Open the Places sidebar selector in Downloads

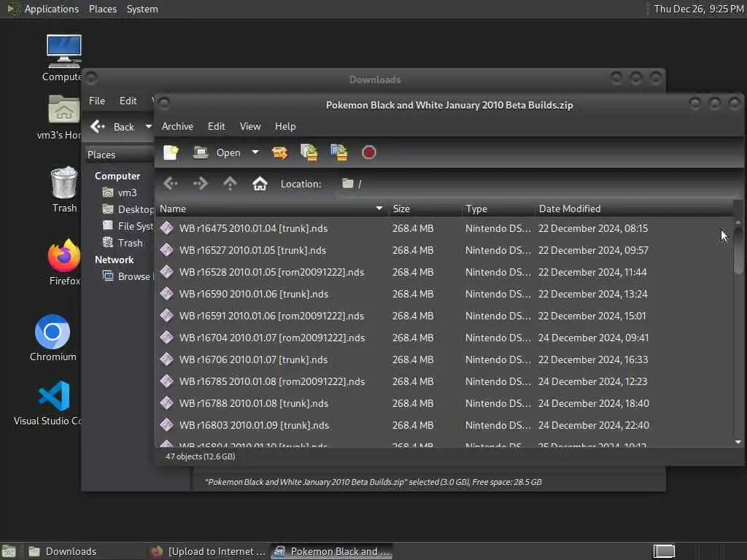click(119, 155)
